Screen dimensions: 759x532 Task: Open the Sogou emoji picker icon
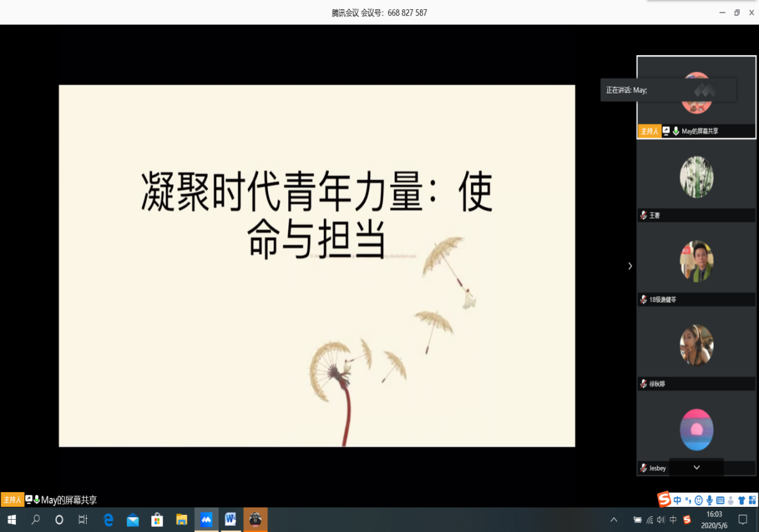pyautogui.click(x=699, y=499)
